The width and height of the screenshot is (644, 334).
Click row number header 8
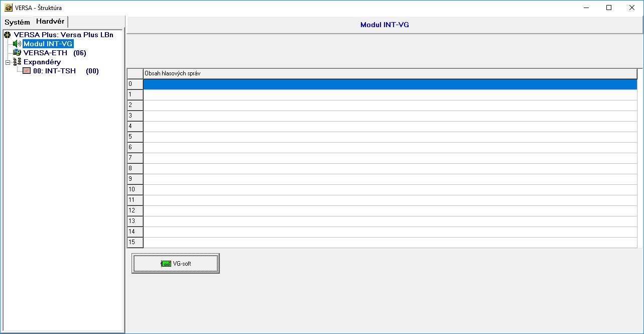coord(135,168)
